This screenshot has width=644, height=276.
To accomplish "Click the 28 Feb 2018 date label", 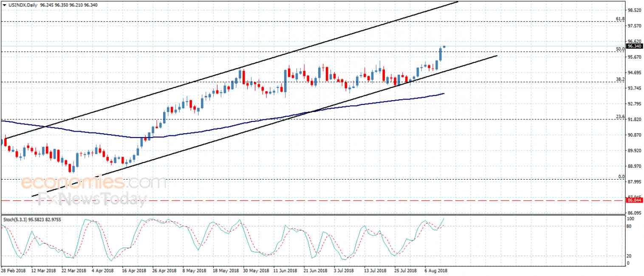I will click(13, 270).
